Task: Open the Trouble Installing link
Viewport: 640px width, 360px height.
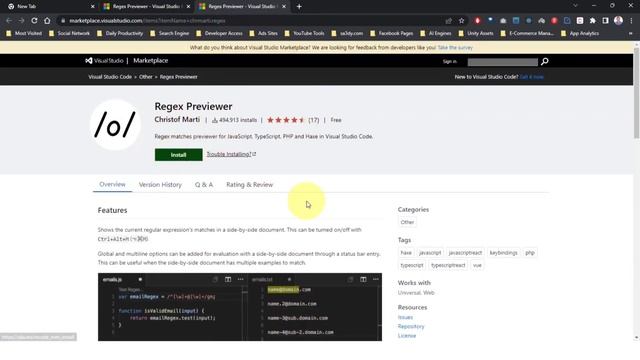Action: point(231,154)
